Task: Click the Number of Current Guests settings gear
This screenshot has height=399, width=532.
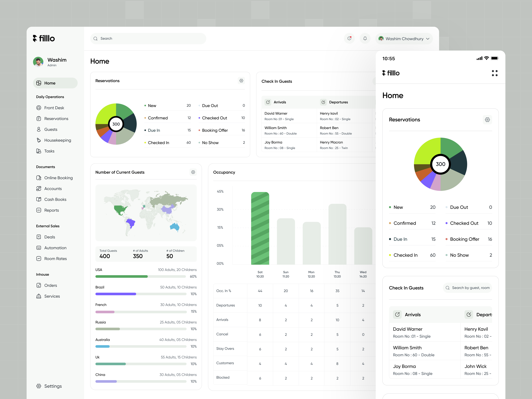Action: point(193,172)
